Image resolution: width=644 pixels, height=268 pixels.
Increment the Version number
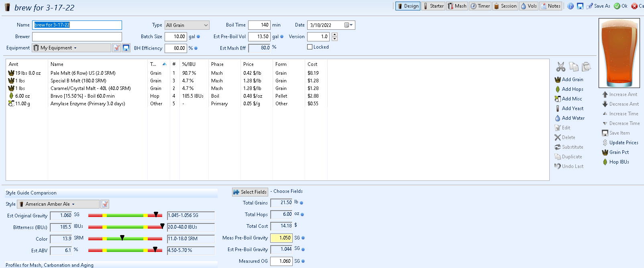point(335,35)
